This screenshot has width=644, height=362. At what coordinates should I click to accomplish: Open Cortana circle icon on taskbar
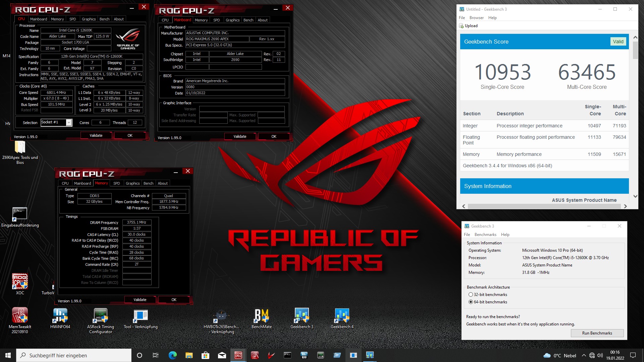(x=140, y=355)
